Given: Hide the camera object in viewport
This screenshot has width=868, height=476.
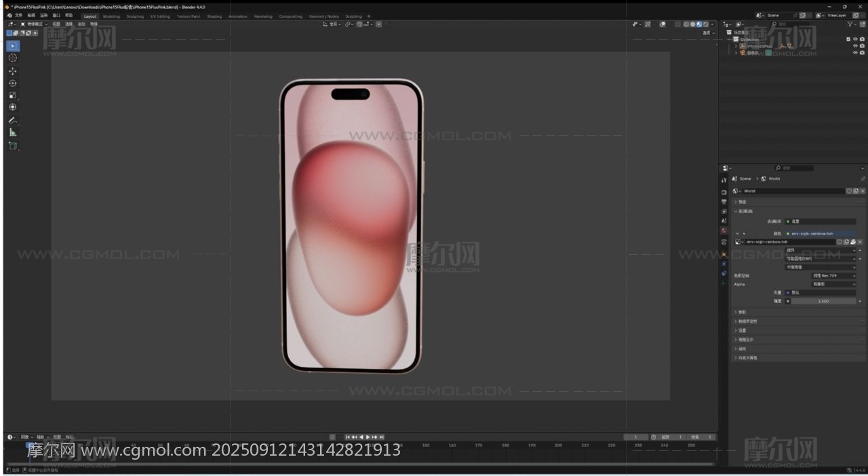Looking at the screenshot, I should click(x=855, y=53).
